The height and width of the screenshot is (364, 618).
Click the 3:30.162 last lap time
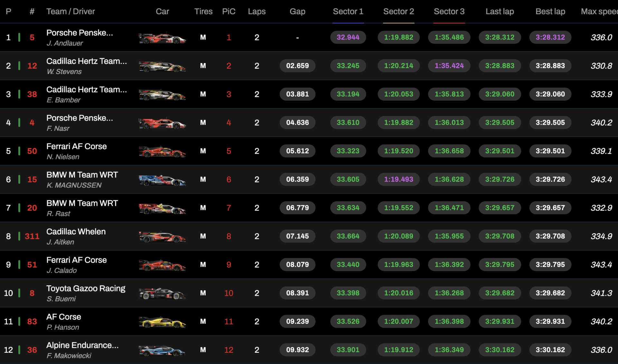(x=500, y=350)
